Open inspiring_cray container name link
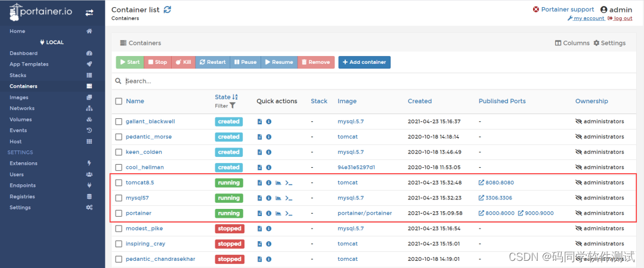The width and height of the screenshot is (644, 268). 145,244
